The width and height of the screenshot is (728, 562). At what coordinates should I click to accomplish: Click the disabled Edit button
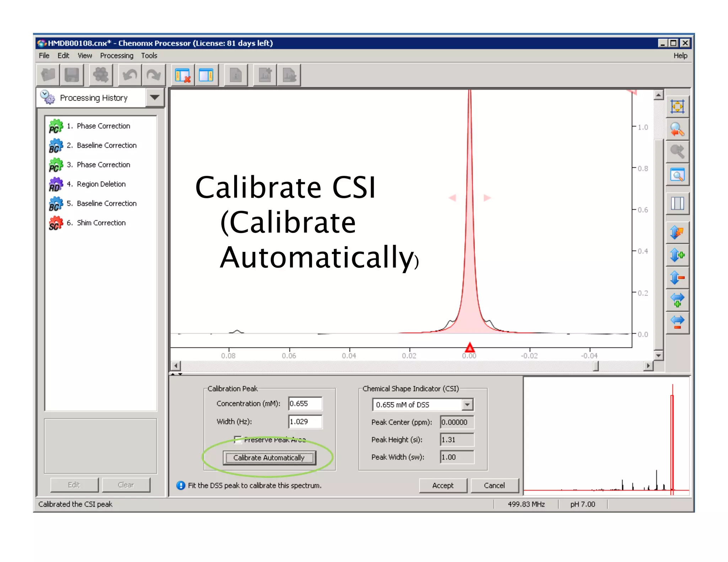pos(74,485)
